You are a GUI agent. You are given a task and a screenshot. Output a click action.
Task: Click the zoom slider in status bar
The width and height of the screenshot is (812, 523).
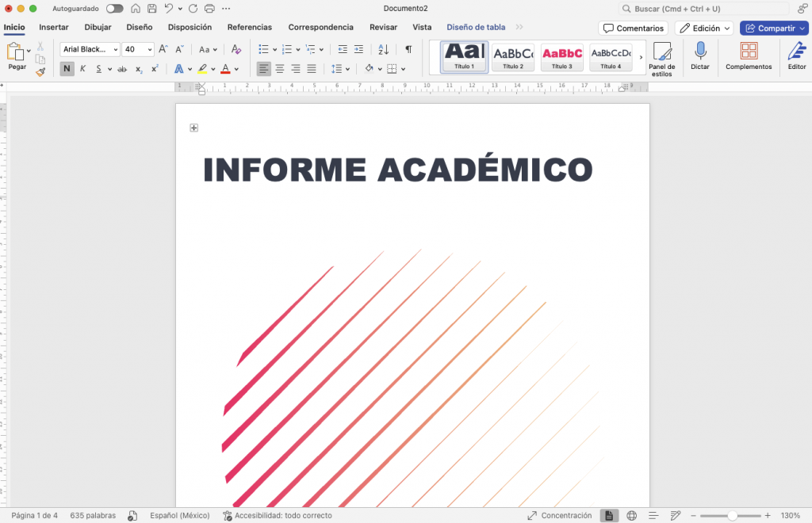pyautogui.click(x=732, y=516)
